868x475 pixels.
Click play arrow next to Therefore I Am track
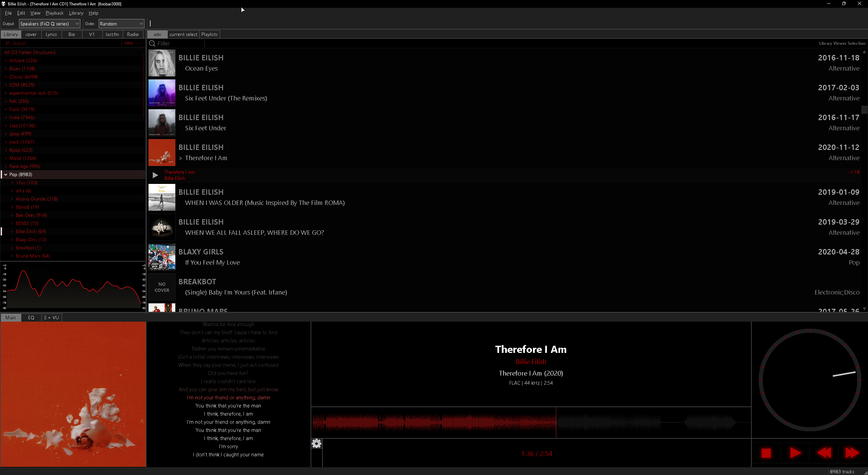[x=155, y=175]
